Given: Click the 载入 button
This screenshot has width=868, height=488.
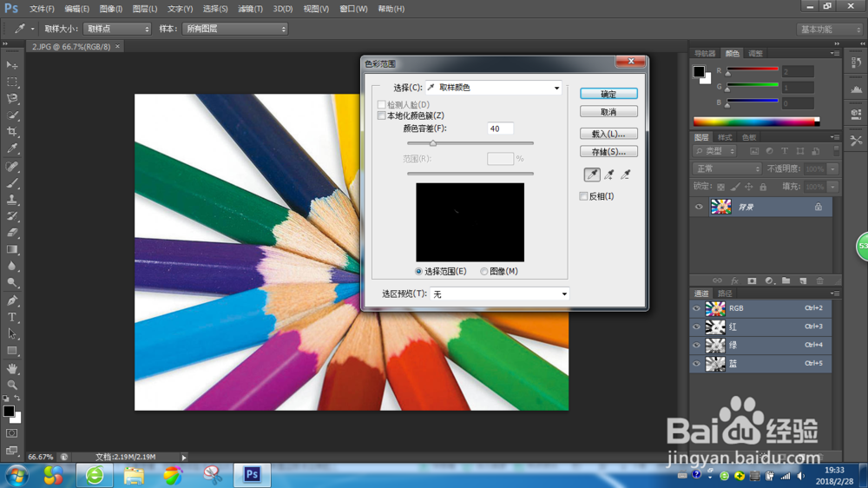Looking at the screenshot, I should point(608,134).
